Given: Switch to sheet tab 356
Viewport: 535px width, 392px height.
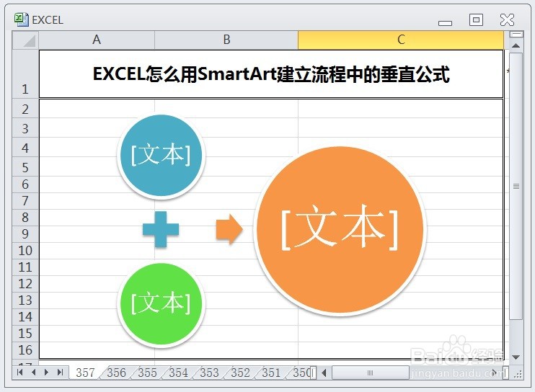Looking at the screenshot, I should 116,373.
